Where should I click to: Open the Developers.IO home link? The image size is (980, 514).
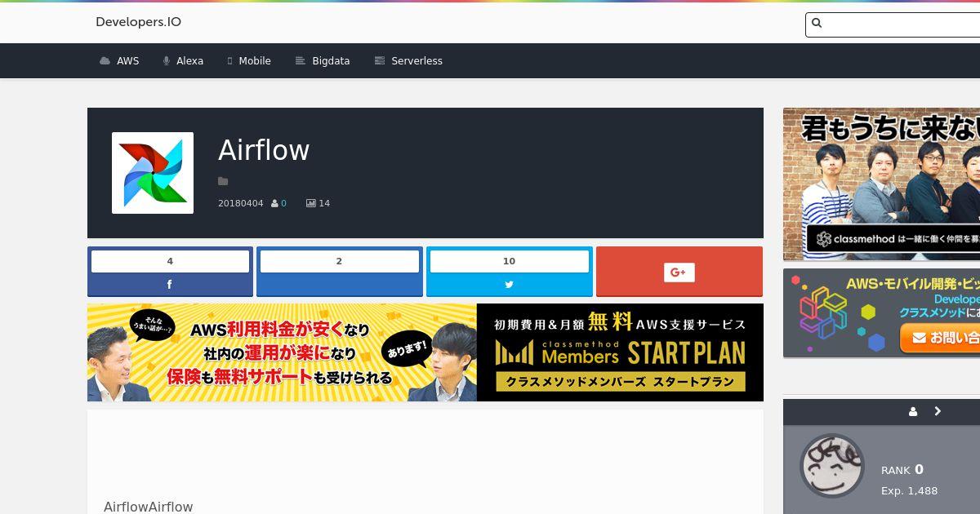click(x=138, y=22)
